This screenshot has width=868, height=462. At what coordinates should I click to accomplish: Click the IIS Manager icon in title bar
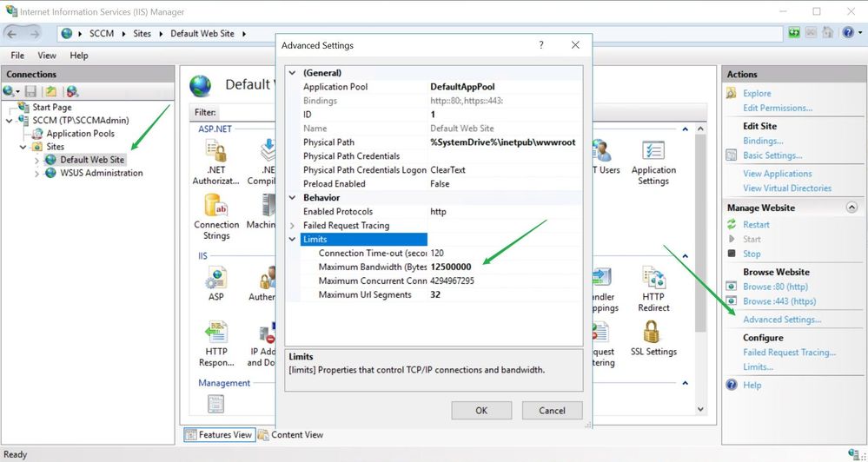tap(11, 11)
